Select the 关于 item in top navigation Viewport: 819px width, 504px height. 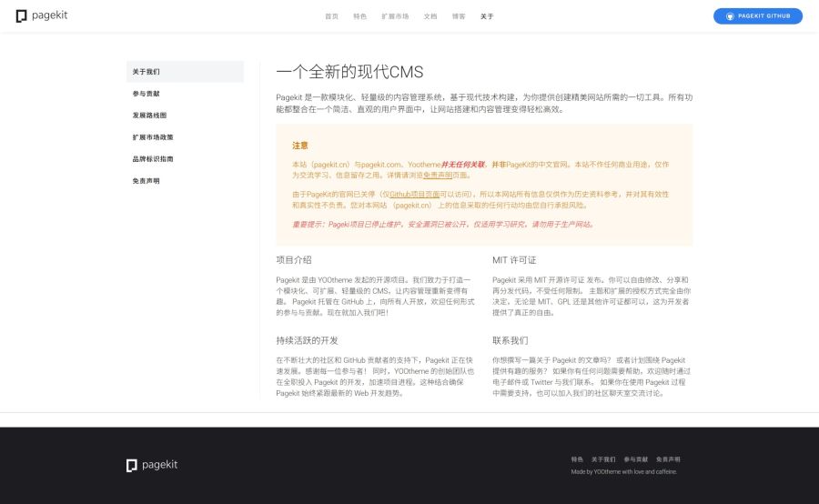coord(487,16)
